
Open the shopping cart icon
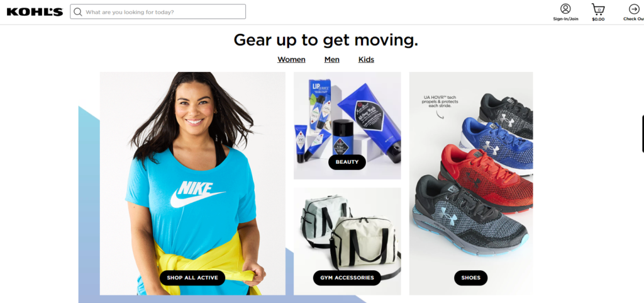(x=598, y=9)
